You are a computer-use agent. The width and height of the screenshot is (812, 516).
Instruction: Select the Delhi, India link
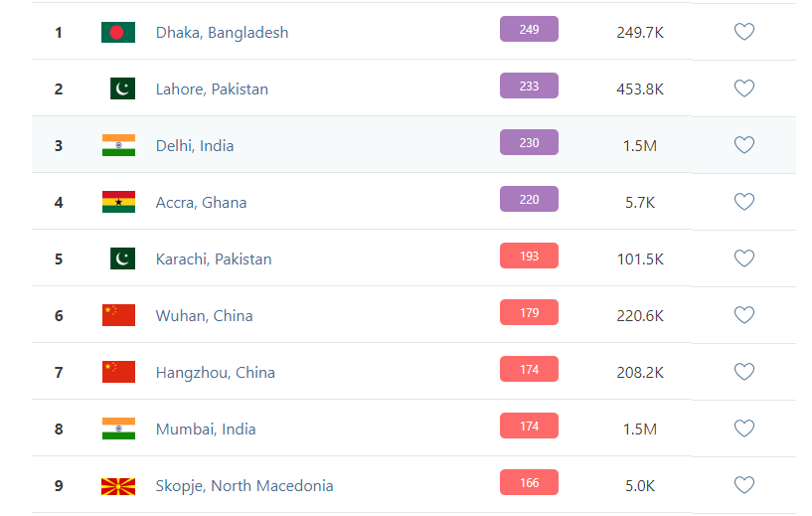click(x=195, y=145)
